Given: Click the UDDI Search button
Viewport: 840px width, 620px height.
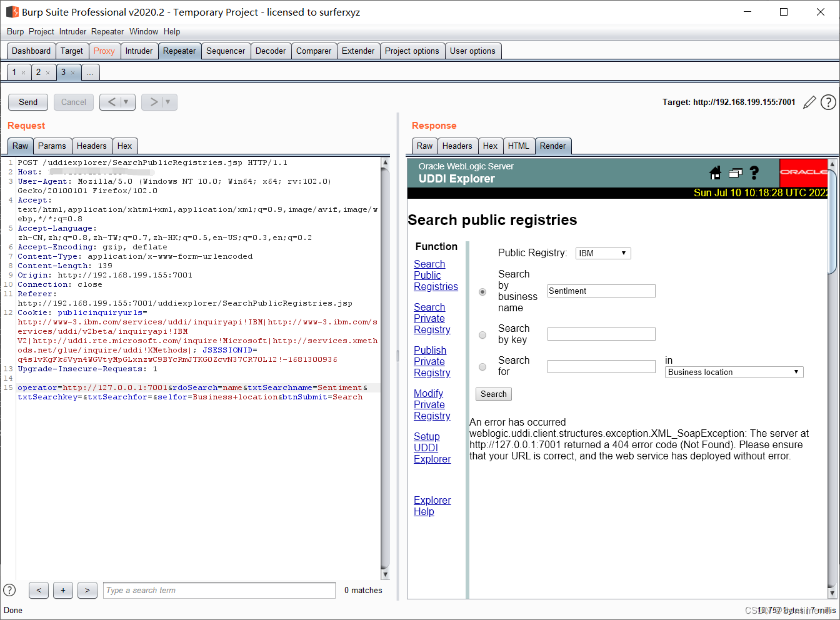Looking at the screenshot, I should 494,394.
